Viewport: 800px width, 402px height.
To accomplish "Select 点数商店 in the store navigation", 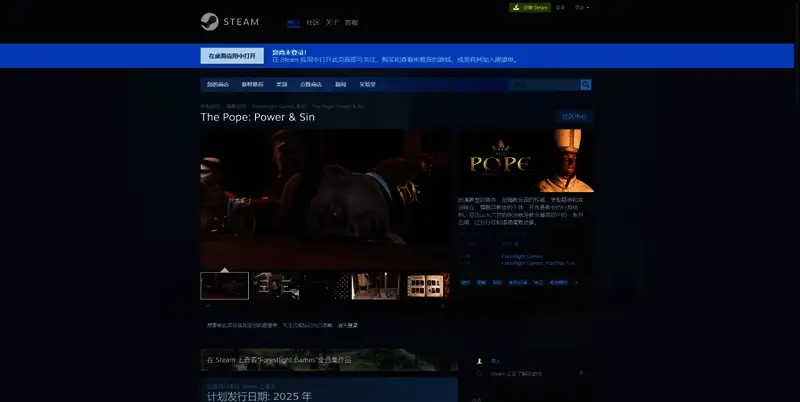I will [311, 85].
